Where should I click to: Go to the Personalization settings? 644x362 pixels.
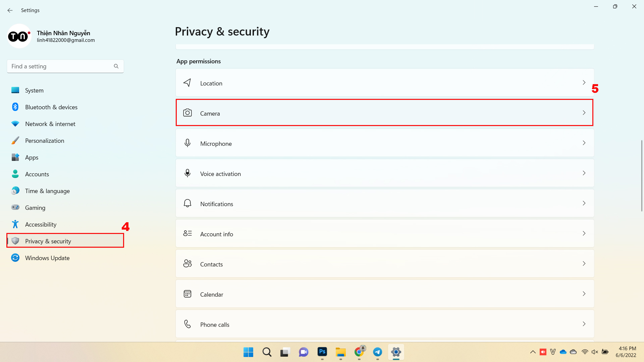pos(45,140)
